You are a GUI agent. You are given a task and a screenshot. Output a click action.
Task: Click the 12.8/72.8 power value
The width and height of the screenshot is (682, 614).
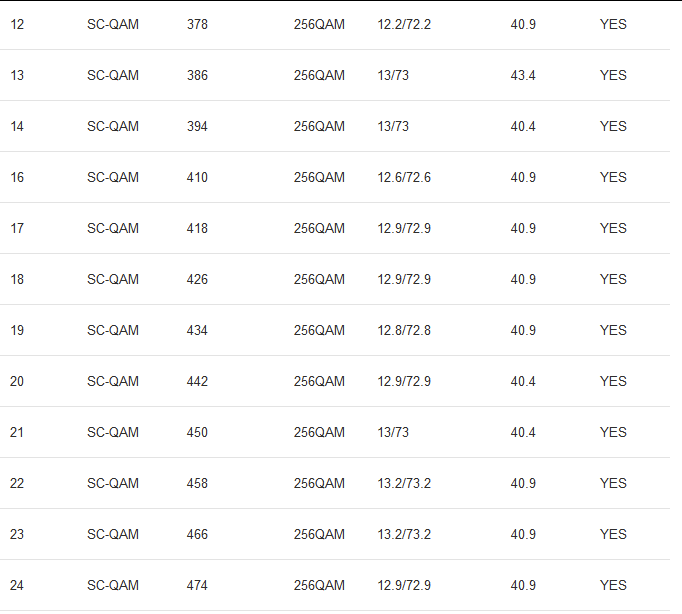click(404, 330)
